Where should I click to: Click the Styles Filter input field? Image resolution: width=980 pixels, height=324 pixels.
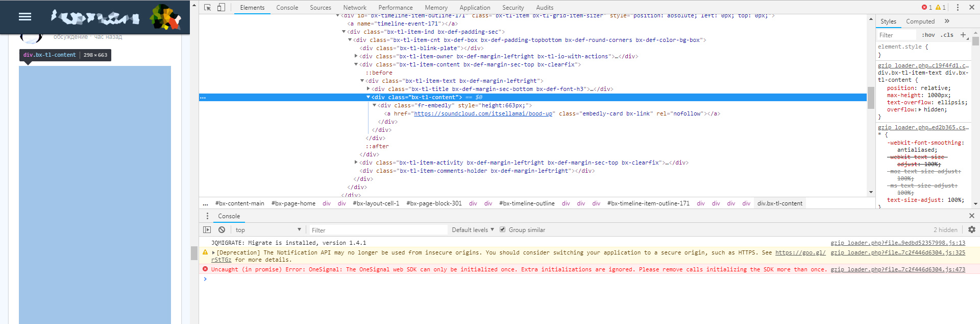click(x=897, y=35)
